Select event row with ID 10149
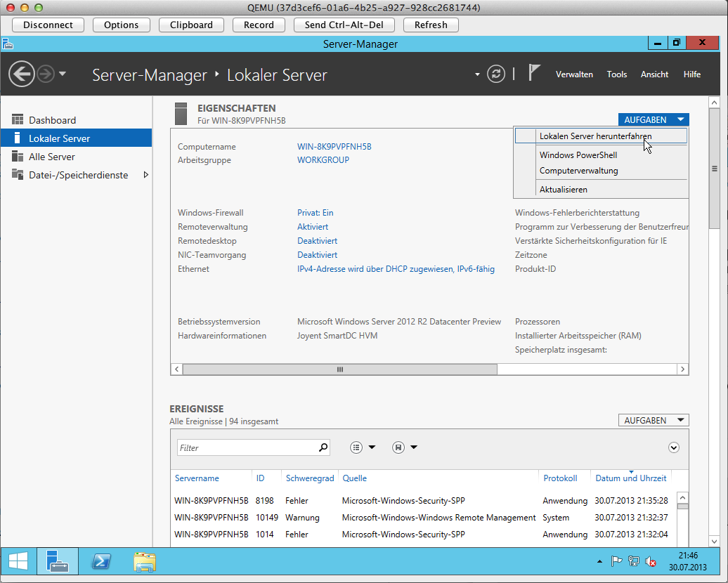This screenshot has width=728, height=583. (x=424, y=518)
